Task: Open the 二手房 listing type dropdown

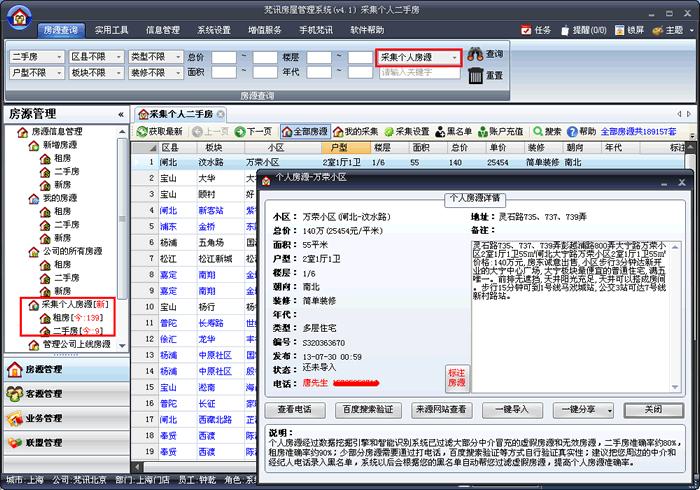Action: click(x=38, y=57)
